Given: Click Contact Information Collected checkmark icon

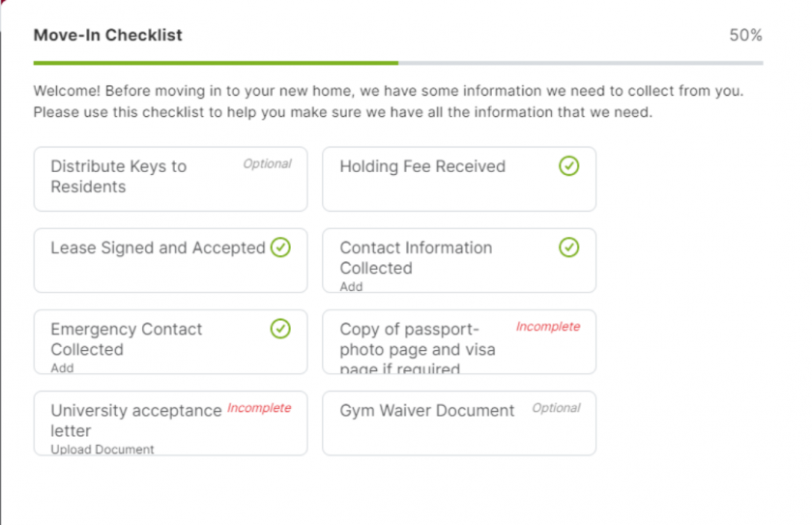Looking at the screenshot, I should coord(569,248).
